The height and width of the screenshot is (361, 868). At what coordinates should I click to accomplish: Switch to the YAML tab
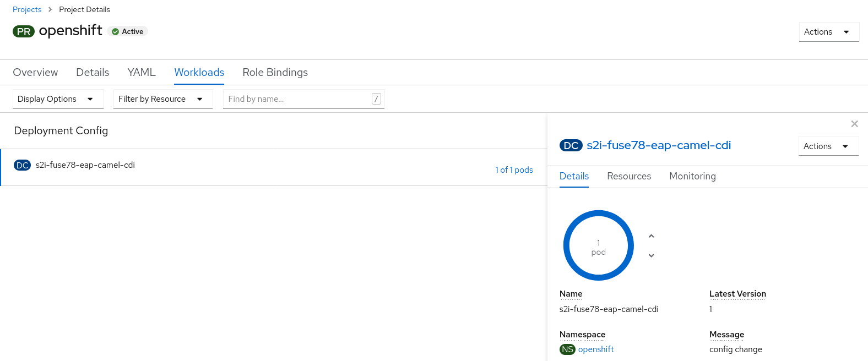coord(142,73)
